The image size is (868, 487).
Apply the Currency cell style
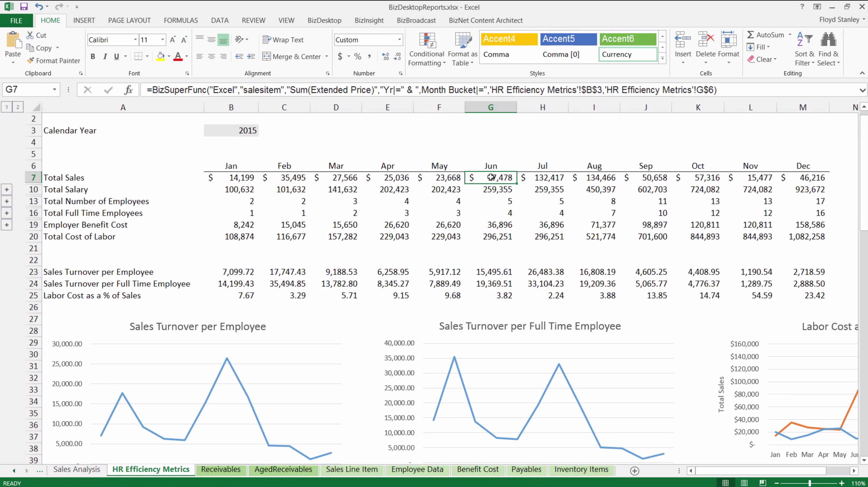coord(627,54)
